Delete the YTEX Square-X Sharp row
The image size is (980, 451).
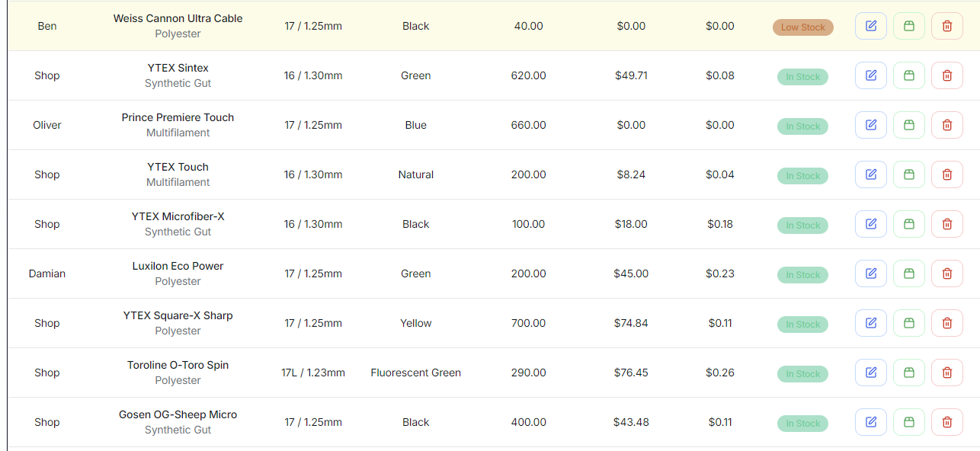coord(947,323)
